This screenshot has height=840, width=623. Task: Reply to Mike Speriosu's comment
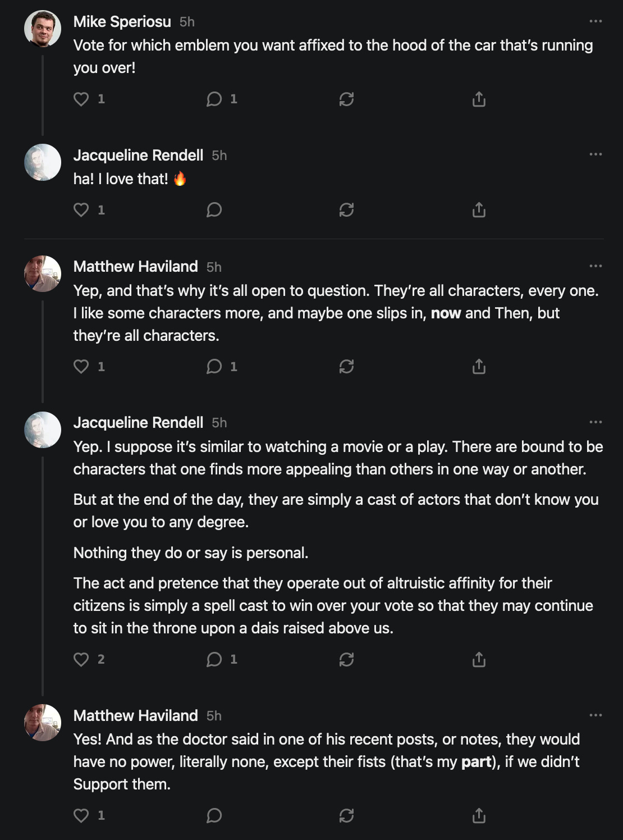[214, 99]
